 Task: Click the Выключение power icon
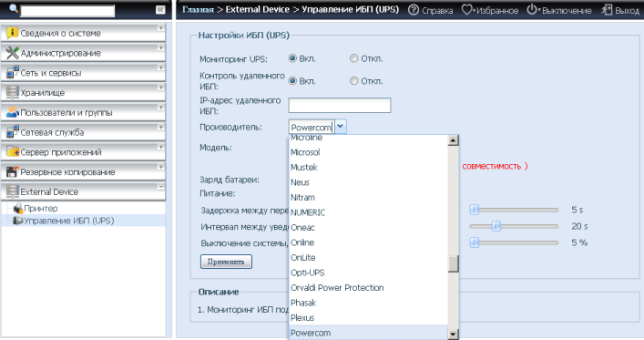[x=531, y=10]
